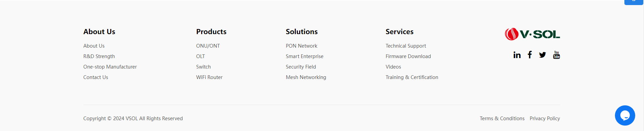Click the blue button at top-right corner

634,2
